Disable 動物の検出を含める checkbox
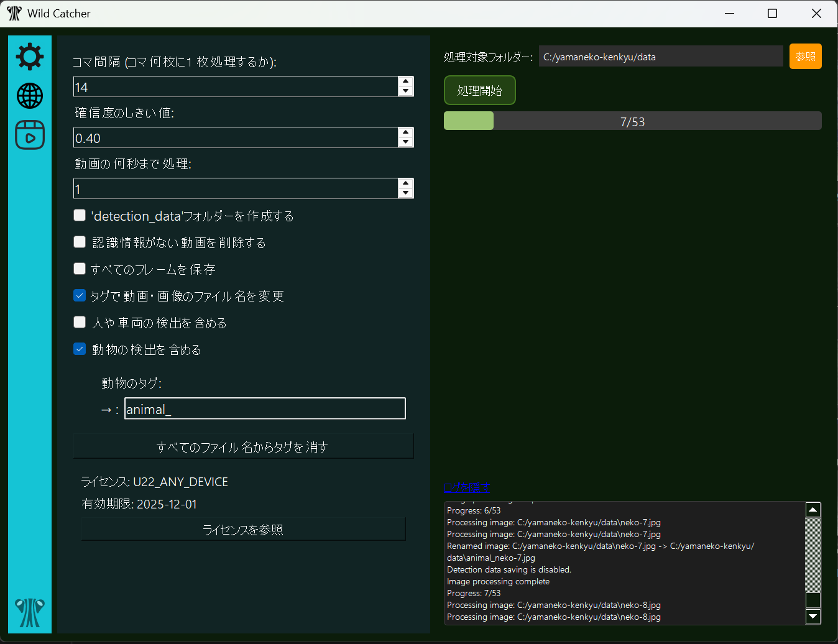This screenshot has height=644, width=838. tap(80, 349)
